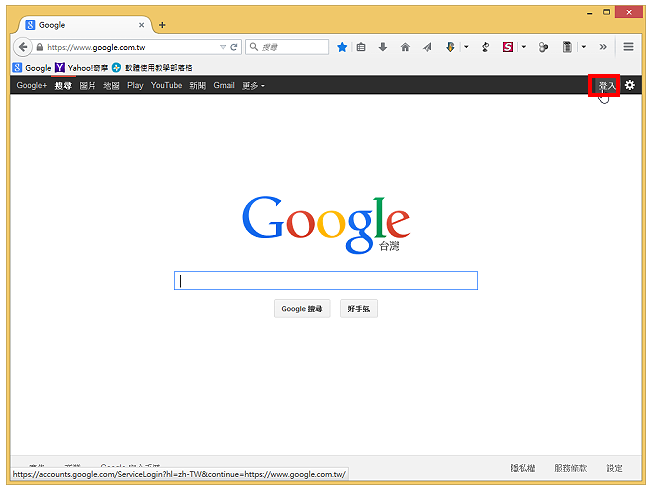Click the 隱私權 footer link
This screenshot has width=651, height=490.
point(523,468)
